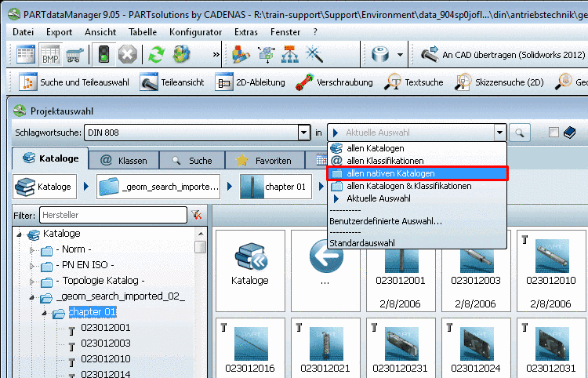Open 2D-Ableitung view
Screen dimensions: 588x378
click(x=250, y=82)
